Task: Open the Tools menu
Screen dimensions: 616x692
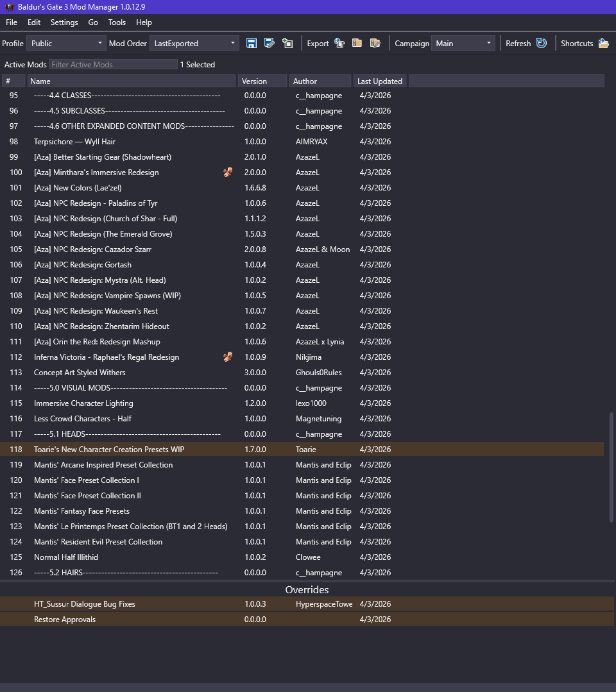Action: (117, 22)
